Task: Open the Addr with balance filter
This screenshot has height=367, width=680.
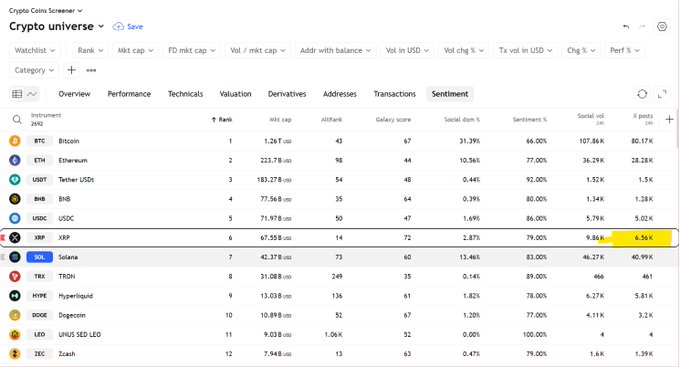Action: (335, 50)
